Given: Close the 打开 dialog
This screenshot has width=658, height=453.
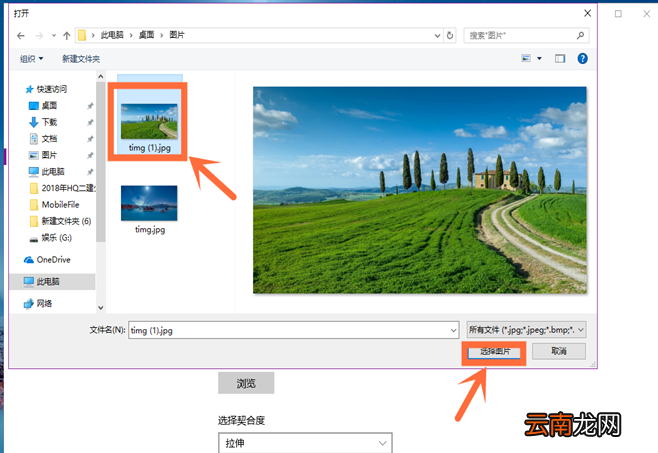Looking at the screenshot, I should click(x=588, y=13).
